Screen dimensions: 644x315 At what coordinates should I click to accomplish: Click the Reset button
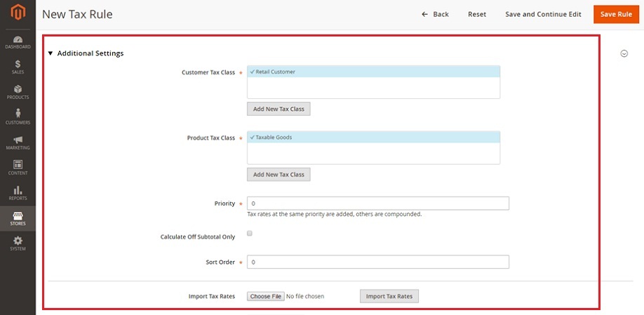[x=477, y=14]
